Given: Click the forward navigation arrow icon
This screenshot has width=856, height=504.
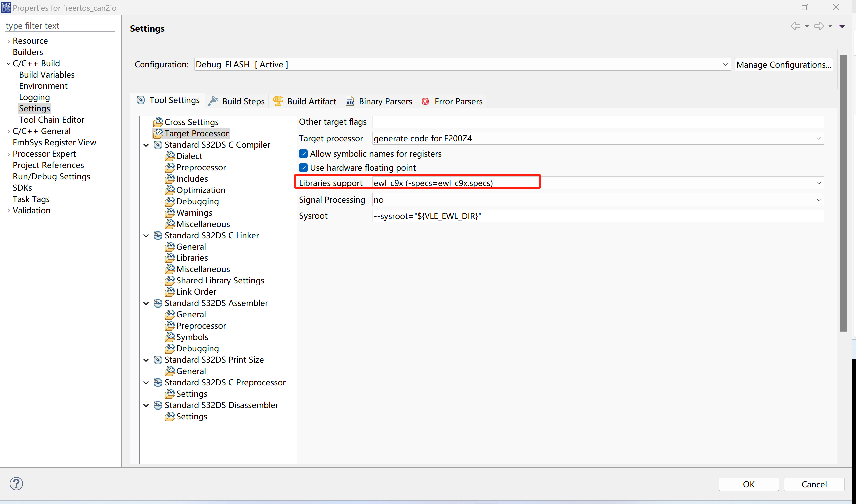Looking at the screenshot, I should tap(819, 26).
